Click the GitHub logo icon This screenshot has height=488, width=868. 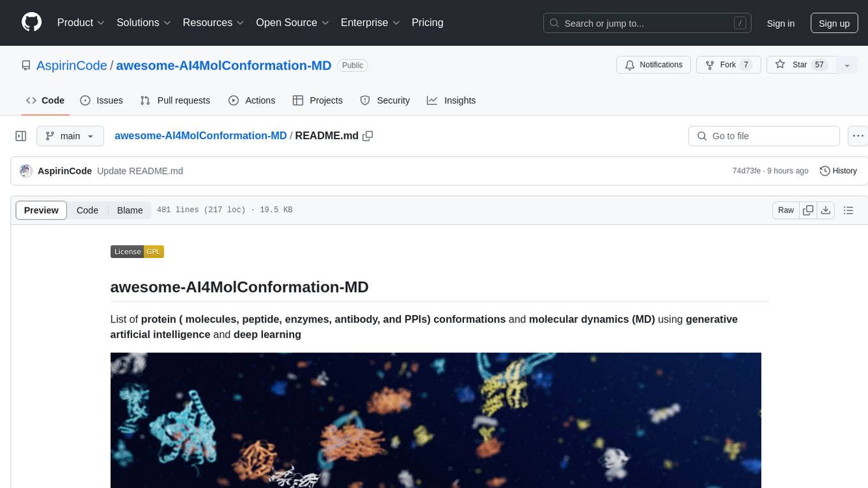(31, 22)
